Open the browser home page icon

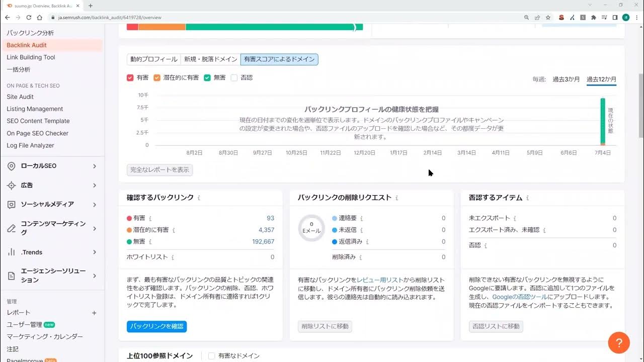(39, 17)
